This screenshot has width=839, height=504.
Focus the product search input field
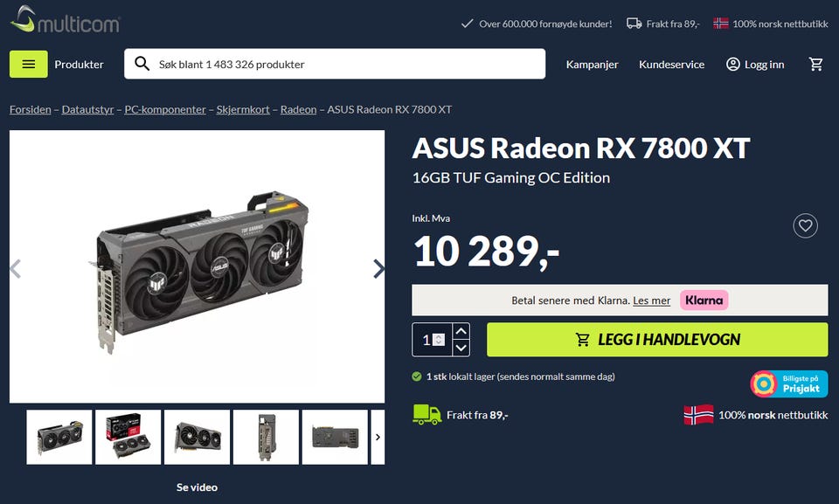click(335, 65)
